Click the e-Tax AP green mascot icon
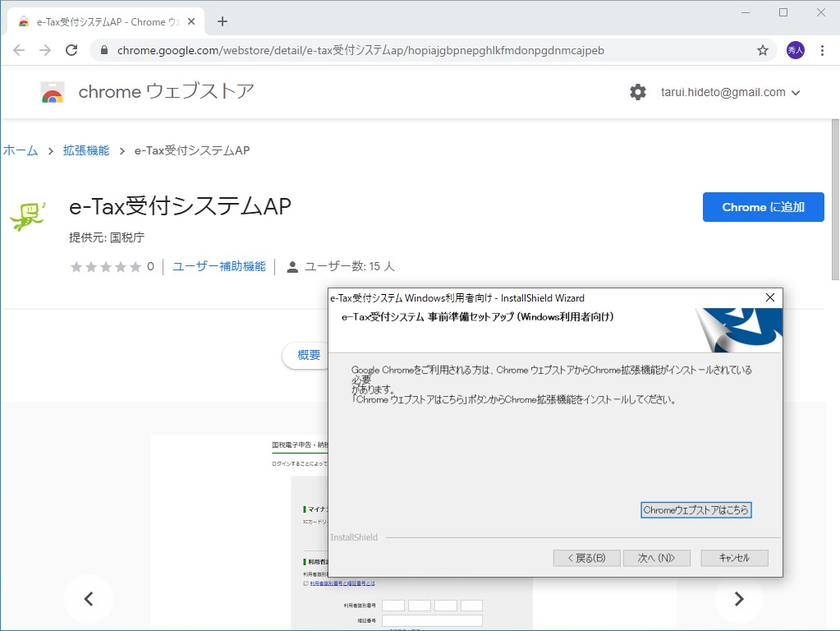840x631 pixels. (x=27, y=215)
